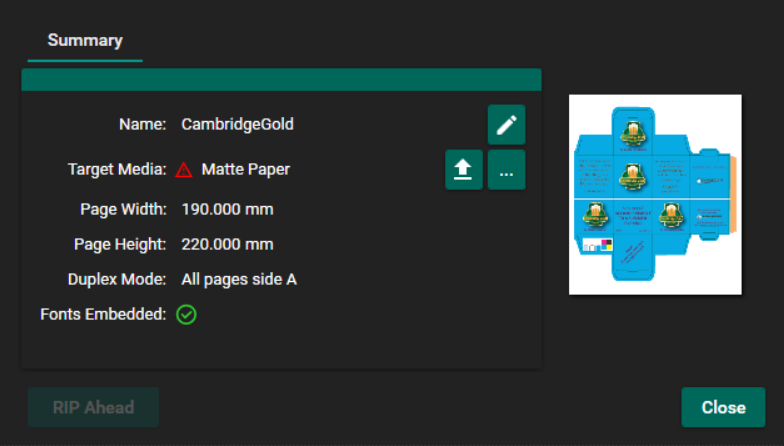Viewport: 784px width, 446px height.
Task: Click the upload arrow icon for Target Media
Action: coord(464,170)
